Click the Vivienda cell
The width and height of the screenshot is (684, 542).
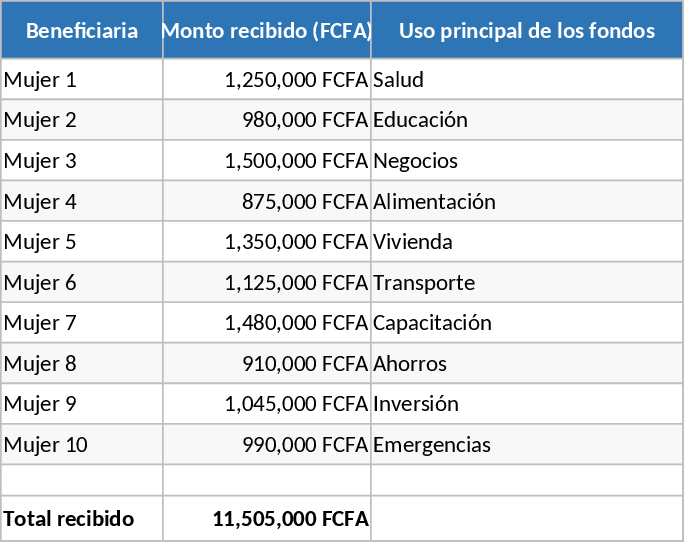pos(526,242)
